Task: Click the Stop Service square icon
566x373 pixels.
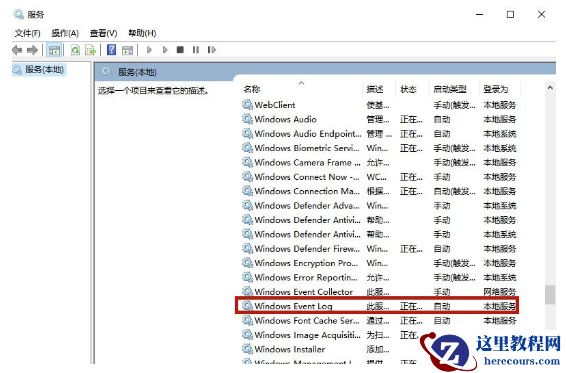Action: [x=180, y=50]
